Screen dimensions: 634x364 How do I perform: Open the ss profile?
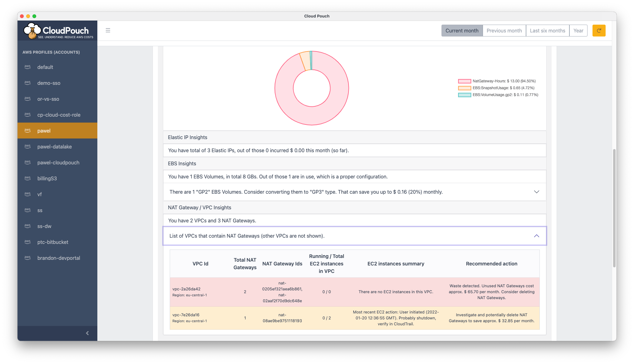(57, 210)
